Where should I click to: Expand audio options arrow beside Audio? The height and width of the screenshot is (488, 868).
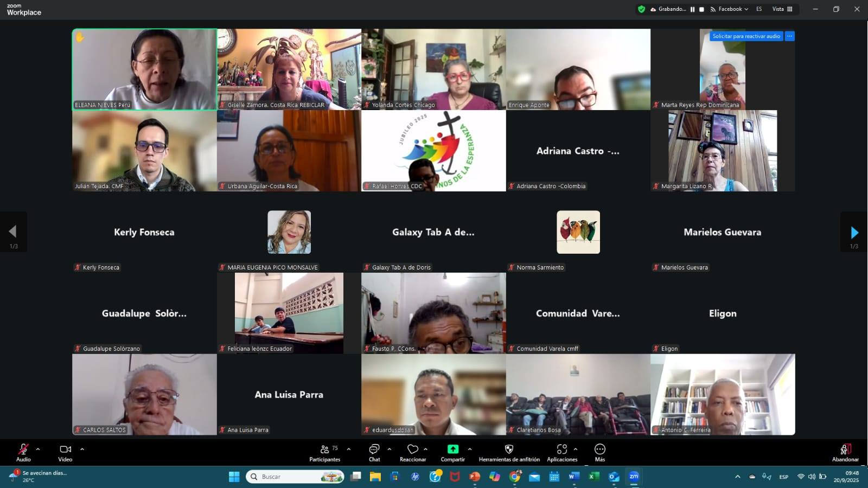pyautogui.click(x=38, y=449)
